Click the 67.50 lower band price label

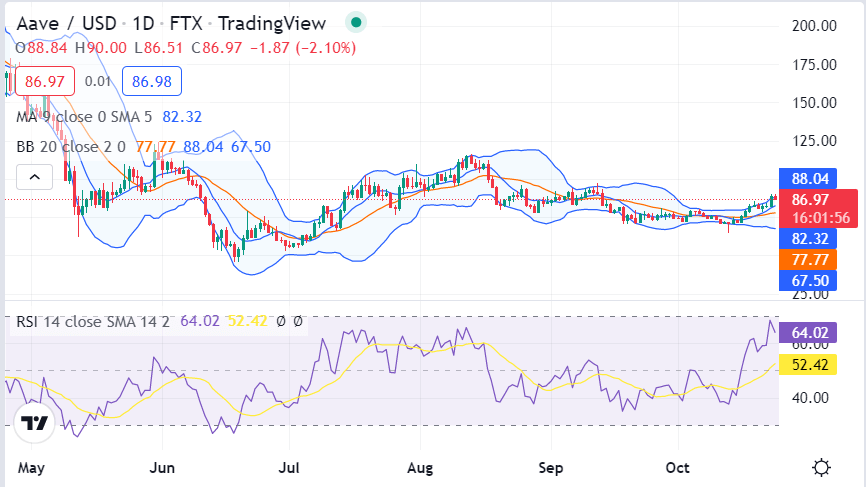point(808,280)
